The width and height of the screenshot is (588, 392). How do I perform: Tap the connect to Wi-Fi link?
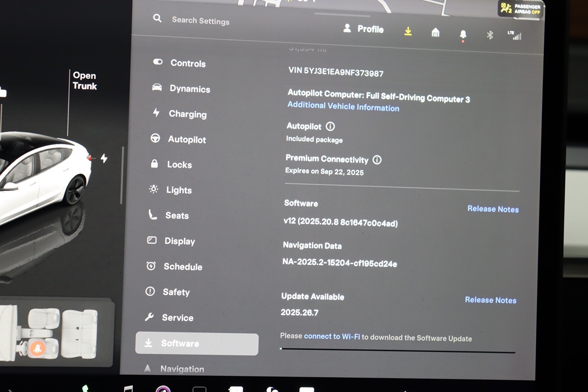click(x=332, y=337)
